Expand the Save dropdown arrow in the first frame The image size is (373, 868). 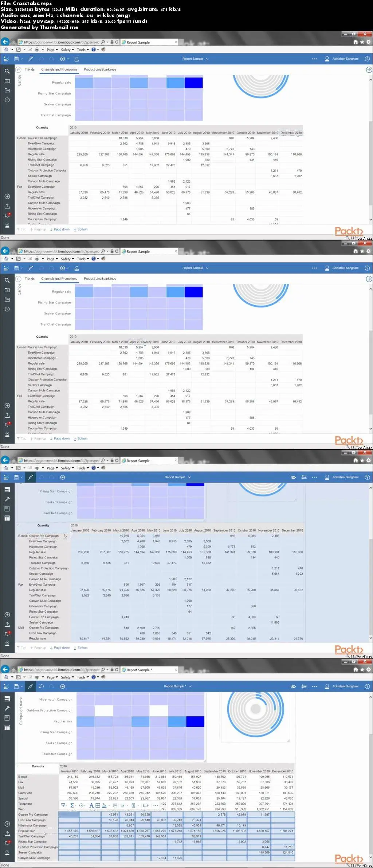pyautogui.click(x=21, y=59)
